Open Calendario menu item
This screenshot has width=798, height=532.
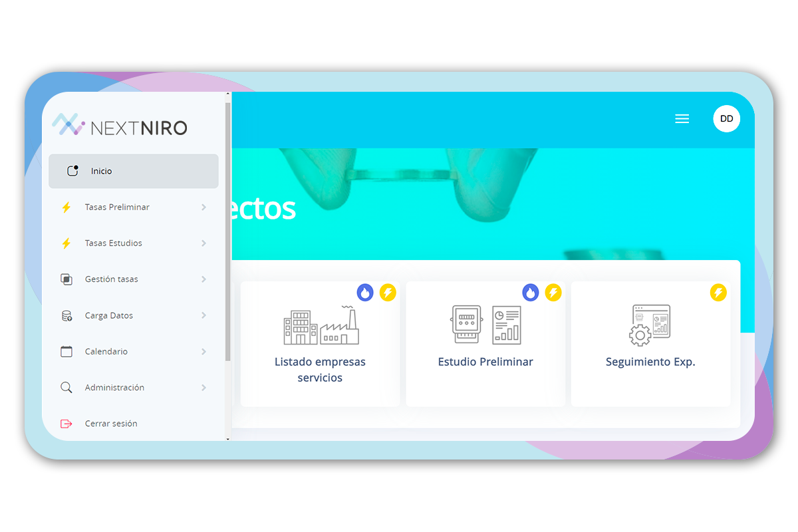click(x=133, y=352)
